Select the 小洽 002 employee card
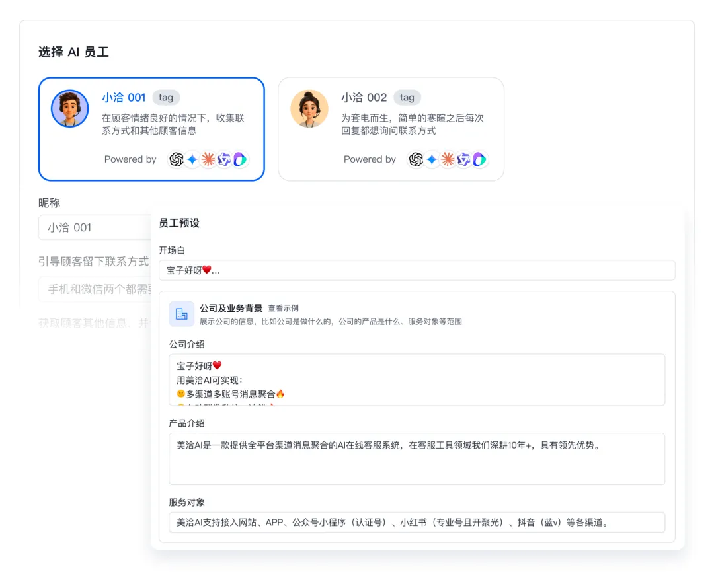Viewport: 714px width, 588px height. (x=391, y=129)
